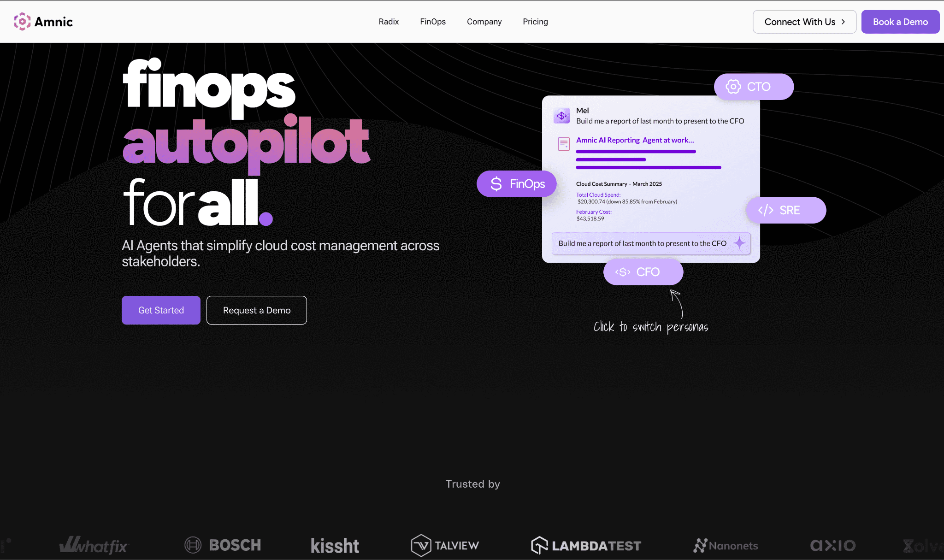Click the dollar icon in FinOps pill

coord(496,184)
